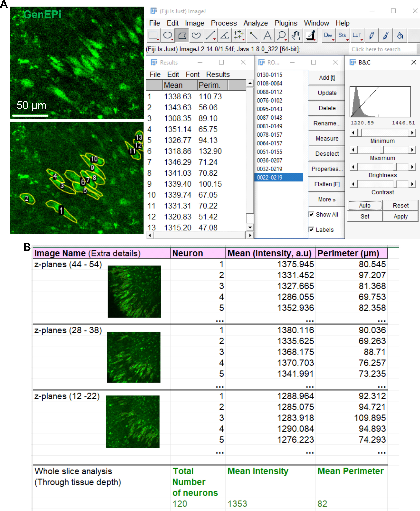Click the ROI Manager window title icon
This screenshot has width=420, height=511.
point(262,62)
